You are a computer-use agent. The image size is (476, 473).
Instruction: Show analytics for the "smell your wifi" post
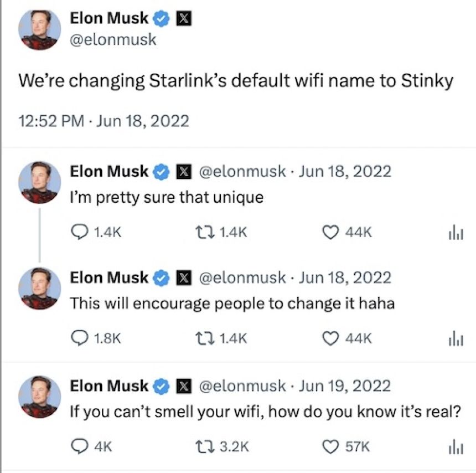[454, 446]
